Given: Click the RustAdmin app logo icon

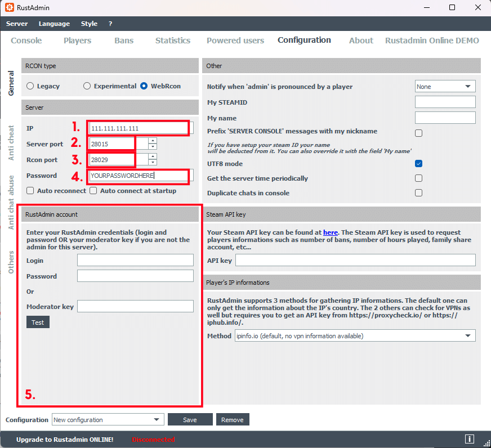Looking at the screenshot, I should tap(10, 7).
